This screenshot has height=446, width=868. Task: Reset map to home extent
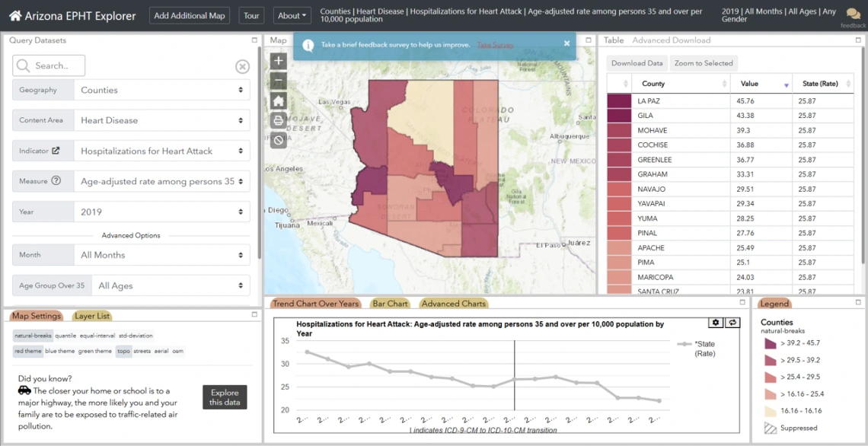(x=279, y=101)
